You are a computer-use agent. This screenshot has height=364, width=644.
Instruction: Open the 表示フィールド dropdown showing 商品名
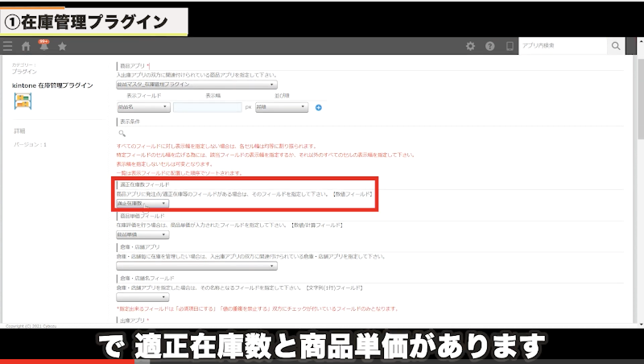(143, 107)
